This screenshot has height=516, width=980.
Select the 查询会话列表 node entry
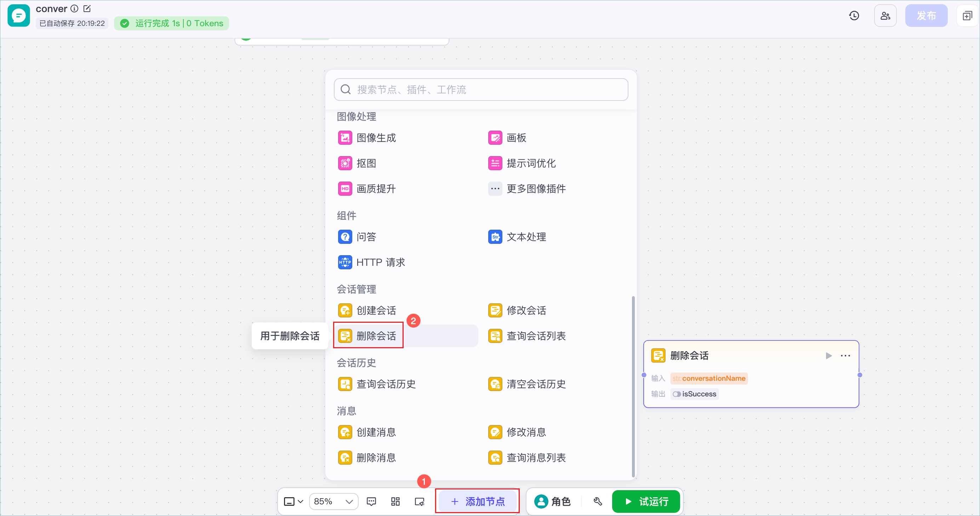click(x=527, y=336)
